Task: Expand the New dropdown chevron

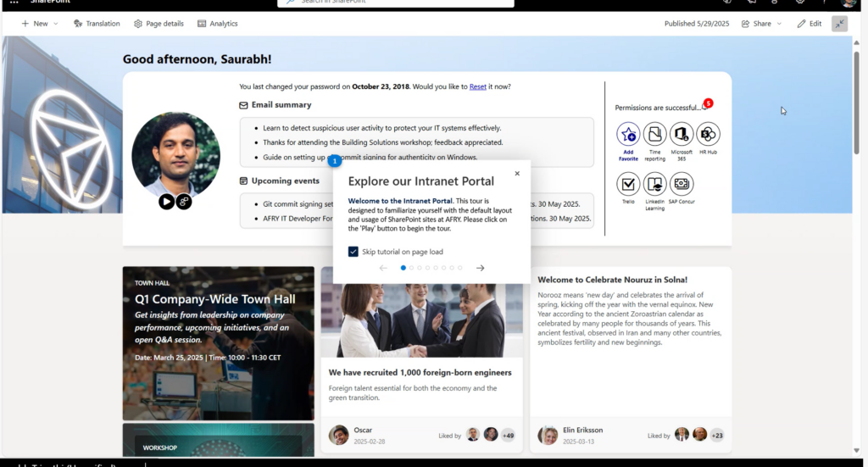Action: (55, 24)
